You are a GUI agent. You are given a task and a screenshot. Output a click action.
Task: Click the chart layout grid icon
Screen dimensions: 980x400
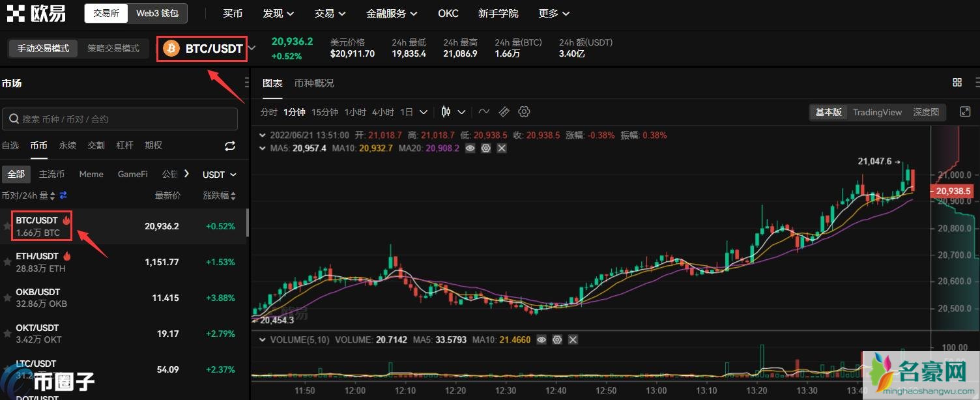[957, 83]
